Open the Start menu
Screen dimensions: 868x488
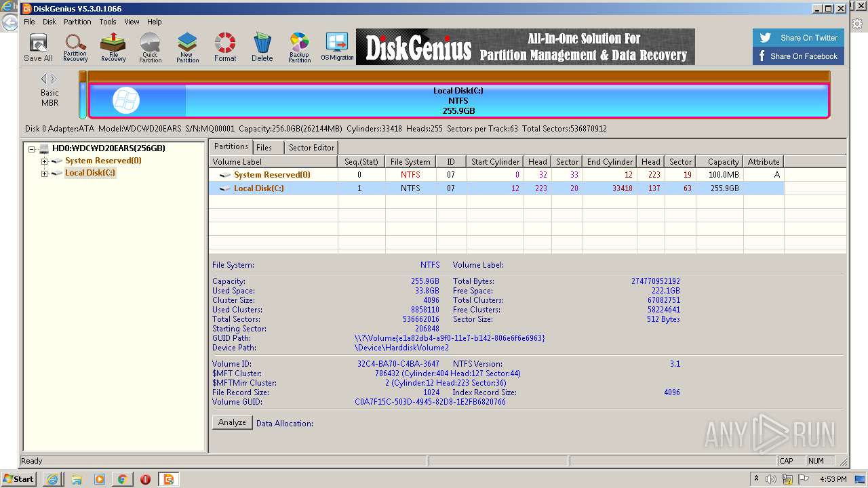coord(19,479)
